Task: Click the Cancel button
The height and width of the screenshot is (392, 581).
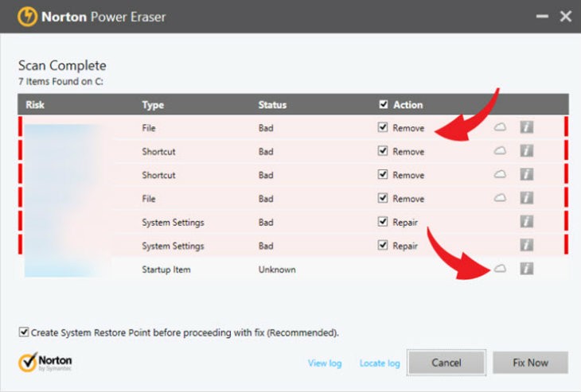Action: pos(446,363)
